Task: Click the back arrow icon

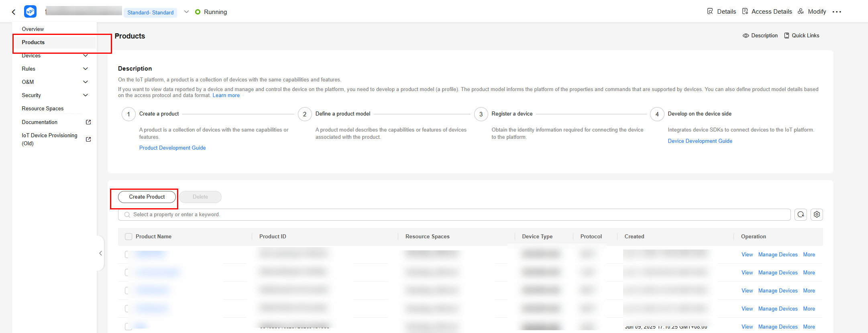Action: [x=14, y=12]
